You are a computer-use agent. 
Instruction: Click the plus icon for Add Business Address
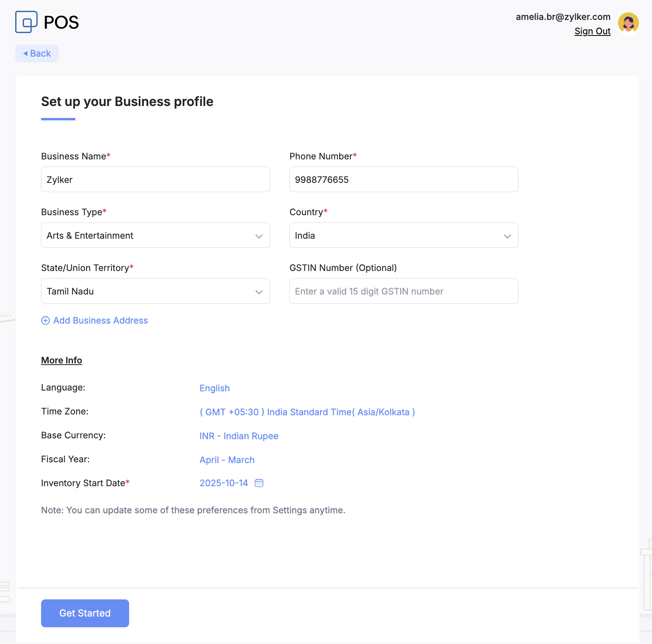click(45, 321)
